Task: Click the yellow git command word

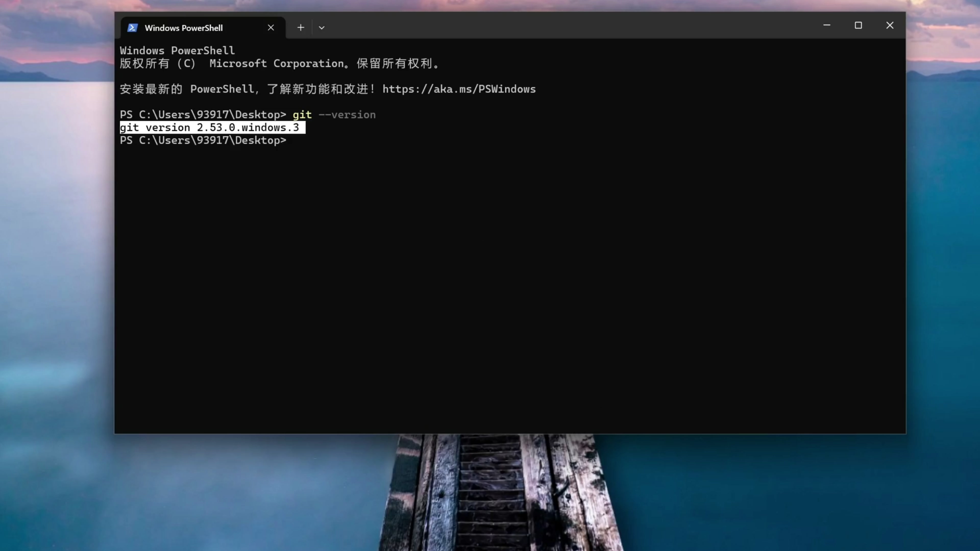Action: click(x=302, y=115)
